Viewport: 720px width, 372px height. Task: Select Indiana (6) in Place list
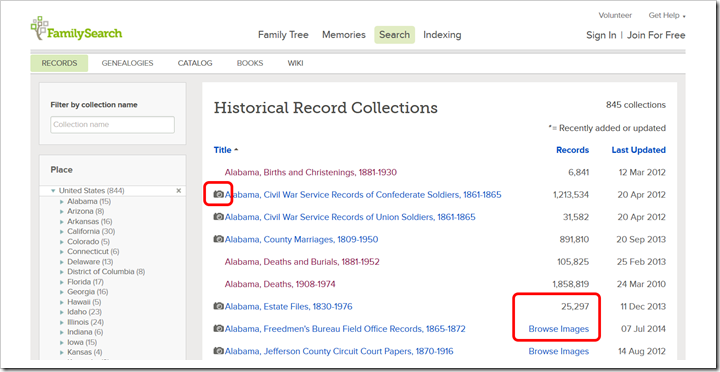tap(85, 333)
